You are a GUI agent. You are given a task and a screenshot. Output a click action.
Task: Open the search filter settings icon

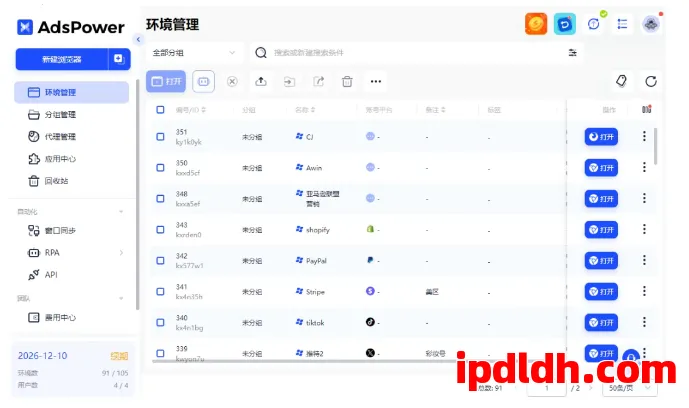pyautogui.click(x=572, y=53)
